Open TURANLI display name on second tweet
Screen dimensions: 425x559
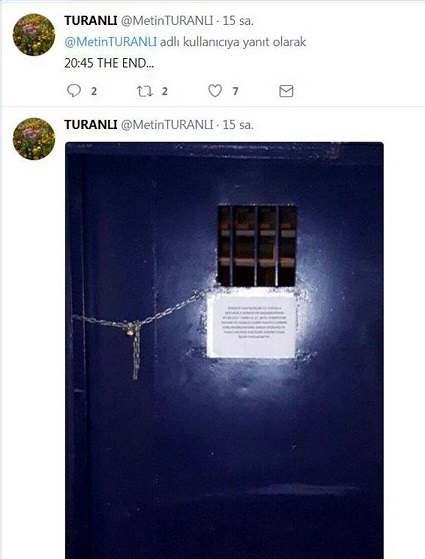click(x=91, y=125)
